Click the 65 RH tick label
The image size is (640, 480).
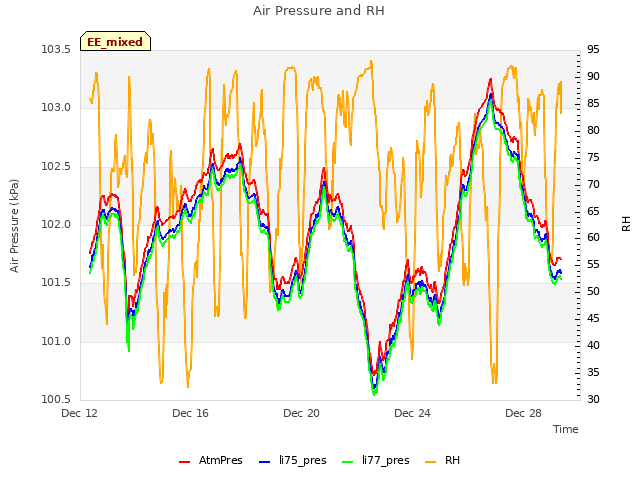point(593,211)
